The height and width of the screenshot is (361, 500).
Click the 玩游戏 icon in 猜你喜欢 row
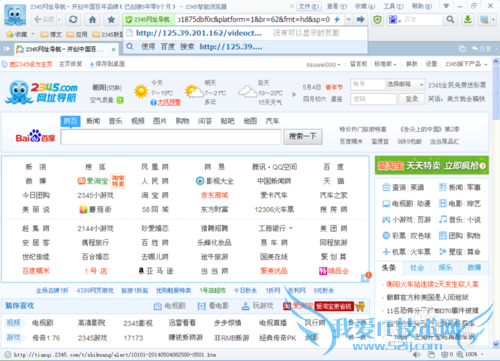coord(246,306)
